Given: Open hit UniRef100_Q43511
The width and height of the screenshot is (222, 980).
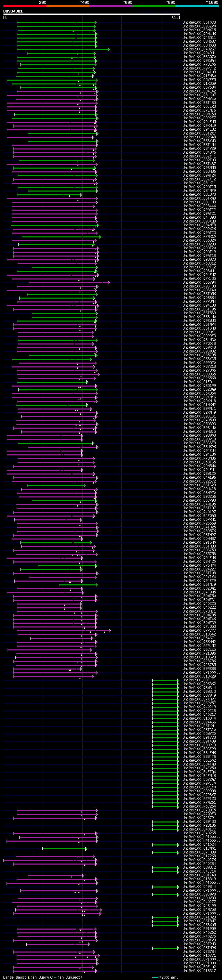Looking at the screenshot, I should pos(199,38).
